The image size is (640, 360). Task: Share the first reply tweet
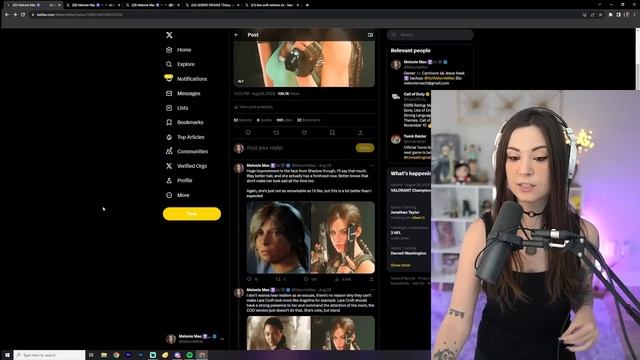click(x=371, y=280)
